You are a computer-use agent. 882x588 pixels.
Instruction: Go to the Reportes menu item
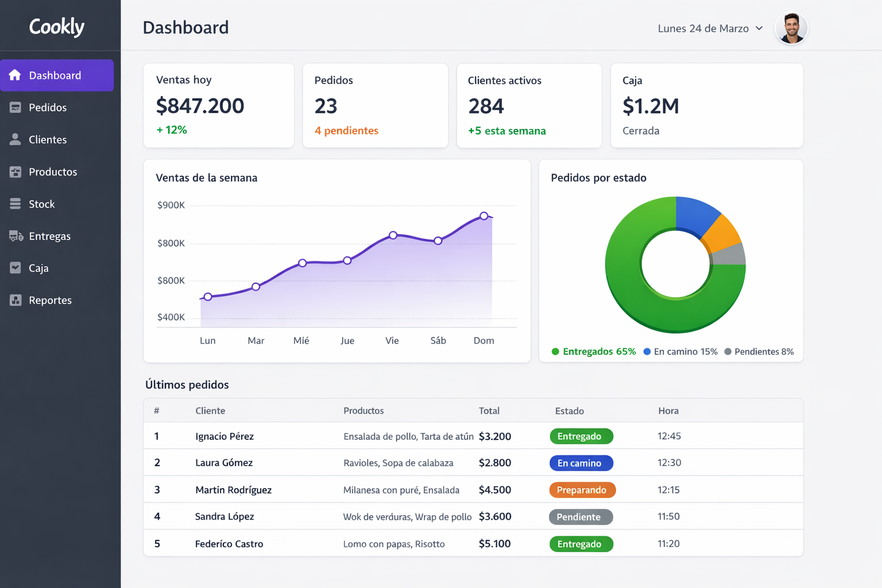[x=50, y=300]
